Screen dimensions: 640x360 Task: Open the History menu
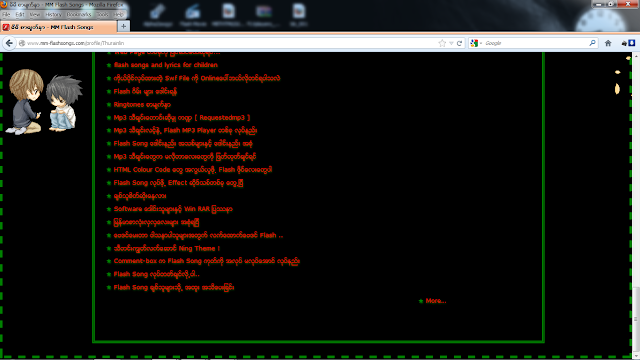(53, 14)
